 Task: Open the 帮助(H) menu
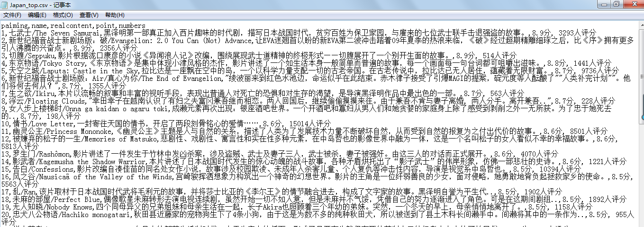[115, 15]
